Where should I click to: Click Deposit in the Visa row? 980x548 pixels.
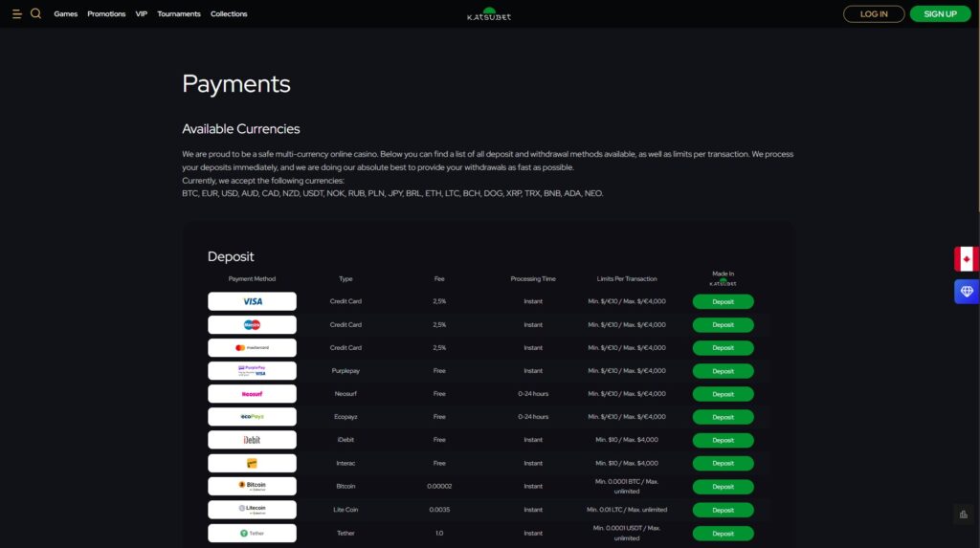pyautogui.click(x=724, y=302)
